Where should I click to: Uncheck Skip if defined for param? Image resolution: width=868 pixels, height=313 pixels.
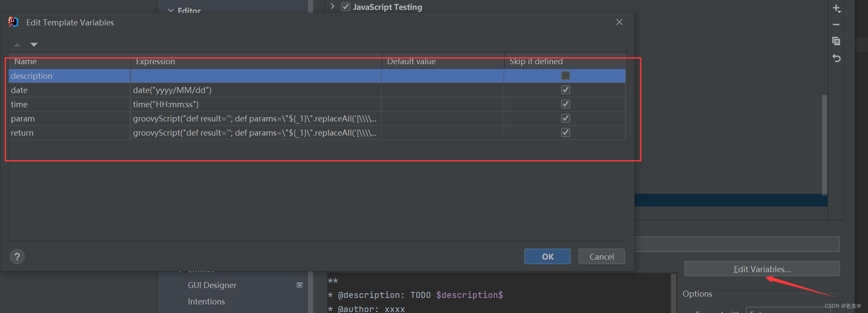coord(566,118)
